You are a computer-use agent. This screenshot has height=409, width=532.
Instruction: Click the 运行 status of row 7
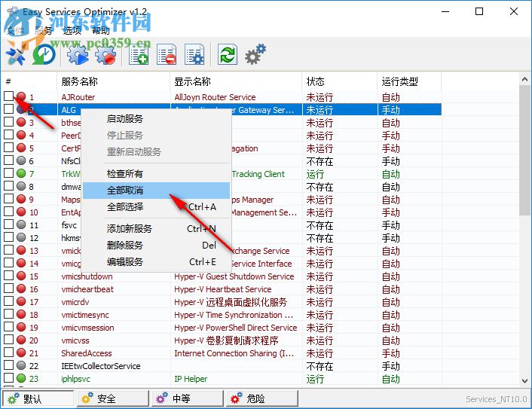tap(315, 174)
